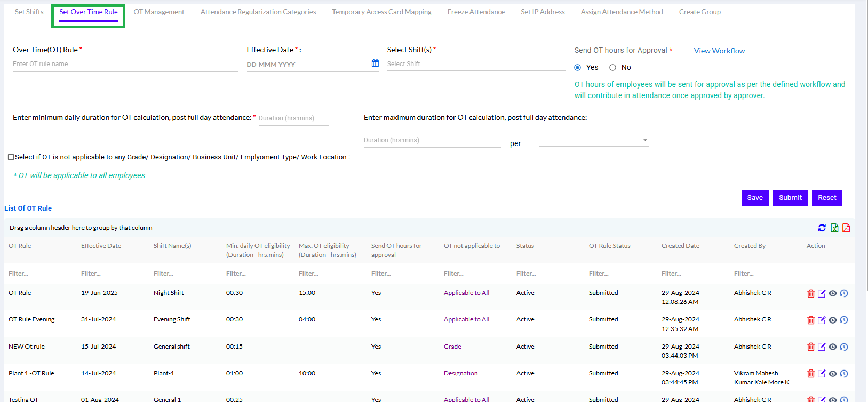
Task: Delete the OT Rule Evening row
Action: click(811, 320)
